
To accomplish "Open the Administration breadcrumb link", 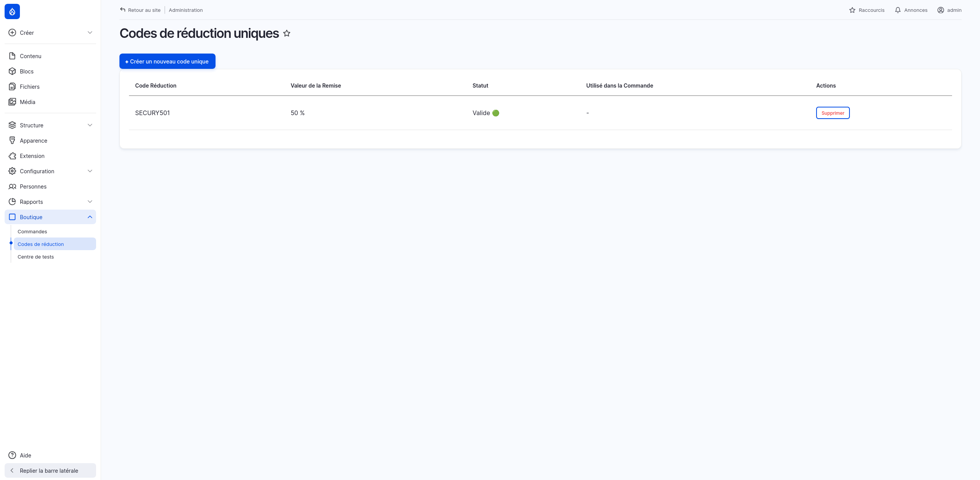I will pyautogui.click(x=186, y=10).
